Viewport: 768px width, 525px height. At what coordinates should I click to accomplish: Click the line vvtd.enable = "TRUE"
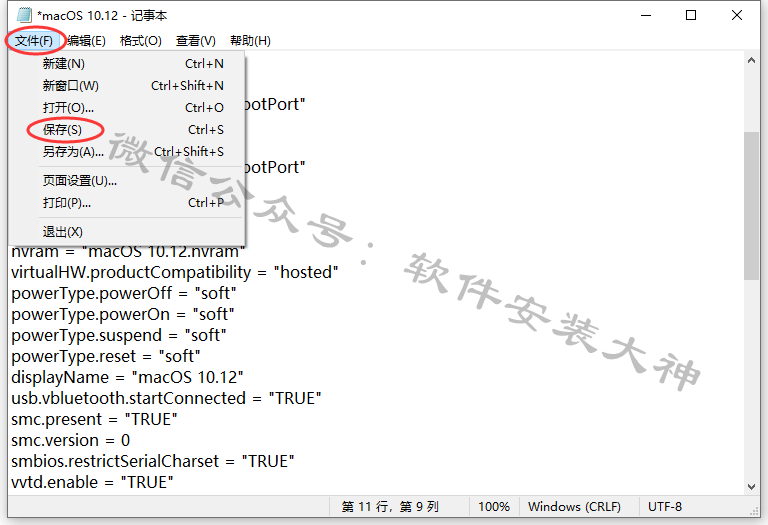click(x=93, y=482)
